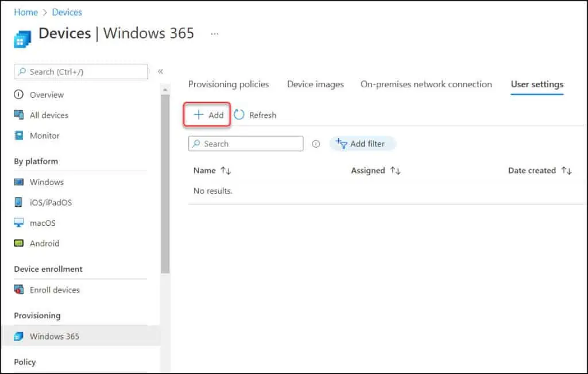This screenshot has height=374, width=588.
Task: Focus the sidebar Search (Ctrl+/) box
Action: pos(80,71)
